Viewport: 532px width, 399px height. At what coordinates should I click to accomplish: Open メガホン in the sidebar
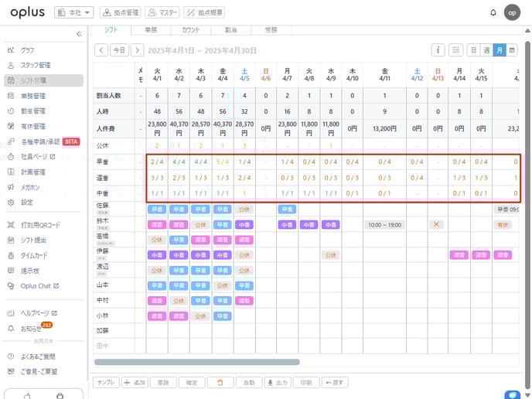tap(30, 187)
